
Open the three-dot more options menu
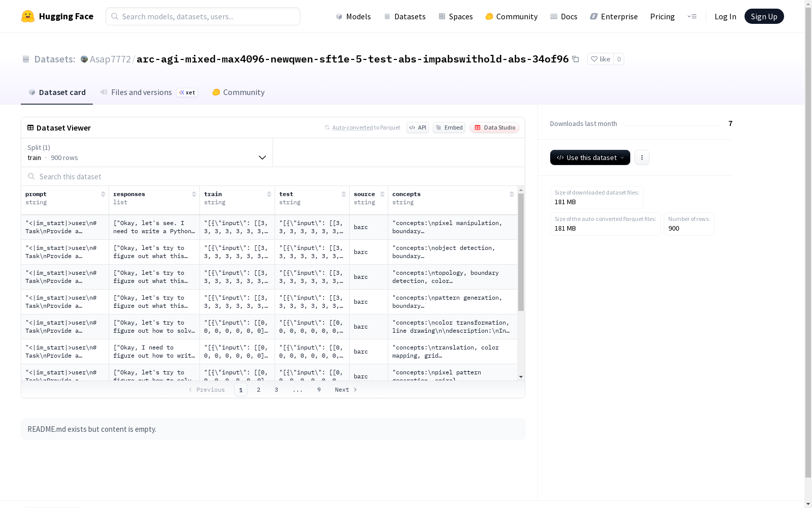click(x=642, y=157)
